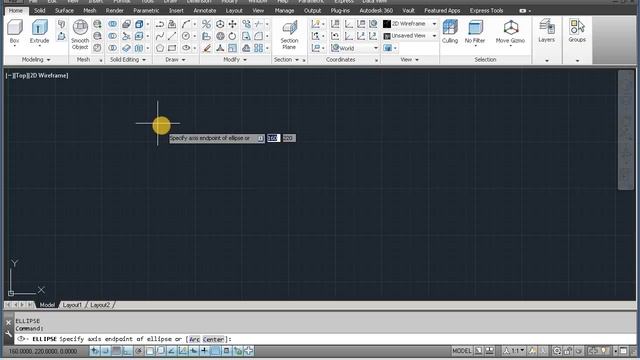Switch to the Layout2 tab
Image resolution: width=640 pixels, height=360 pixels.
[x=100, y=305]
